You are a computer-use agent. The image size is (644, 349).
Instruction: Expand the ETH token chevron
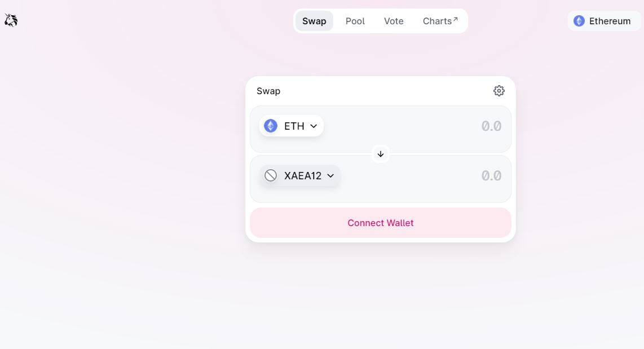coord(314,126)
